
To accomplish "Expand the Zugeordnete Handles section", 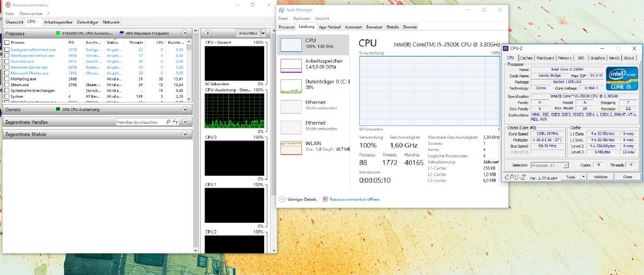I will pyautogui.click(x=185, y=122).
